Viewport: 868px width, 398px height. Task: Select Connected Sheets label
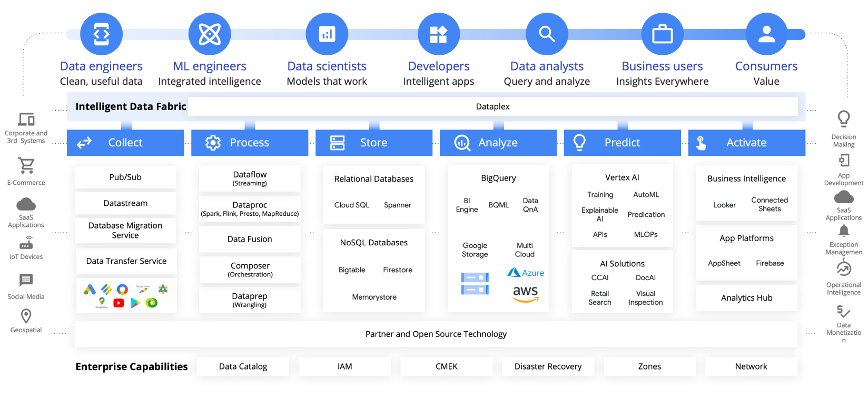point(770,205)
